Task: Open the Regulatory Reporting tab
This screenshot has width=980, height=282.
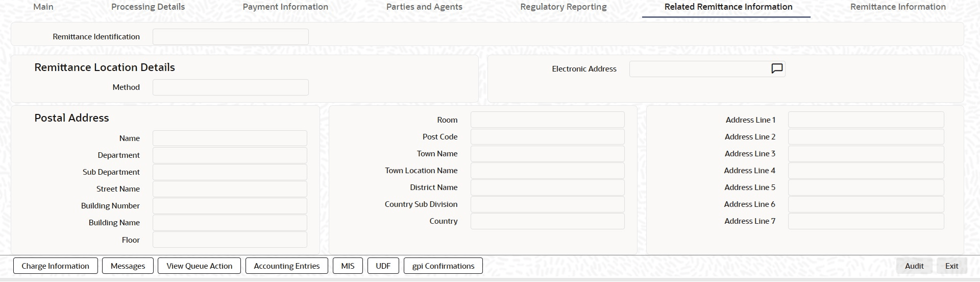Action: [563, 7]
